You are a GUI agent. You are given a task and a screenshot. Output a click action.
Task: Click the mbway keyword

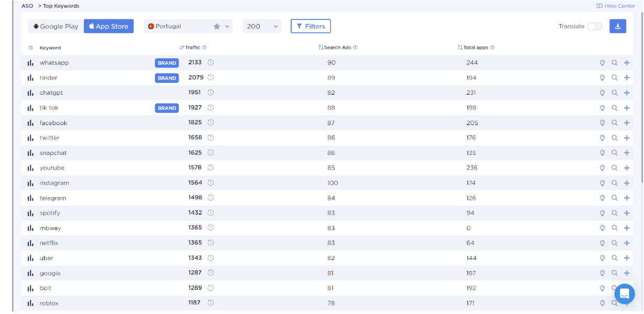[x=50, y=228]
